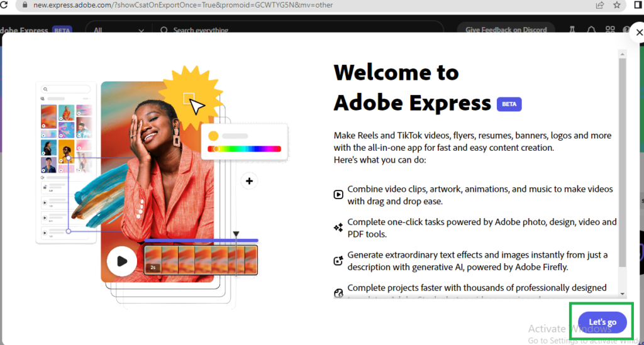Bookmark this tab with the star icon
Viewport: 644px width, 345px height.
click(617, 5)
